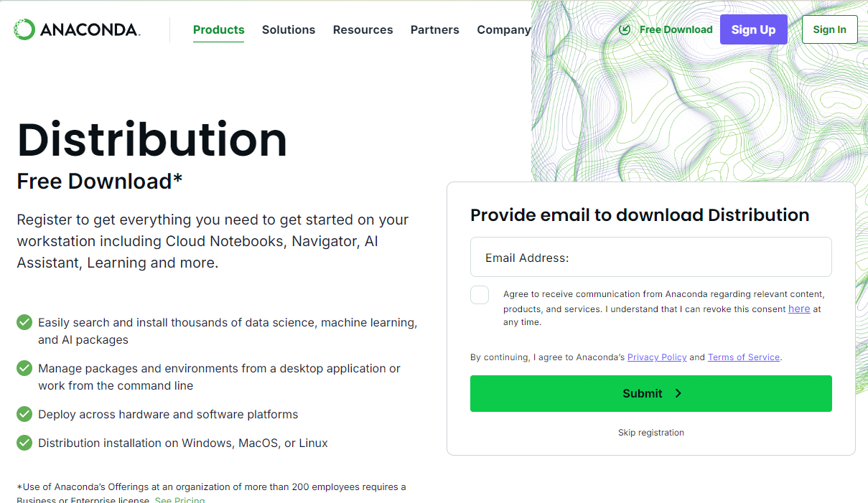
Task: Open the Resources menu
Action: click(x=363, y=29)
